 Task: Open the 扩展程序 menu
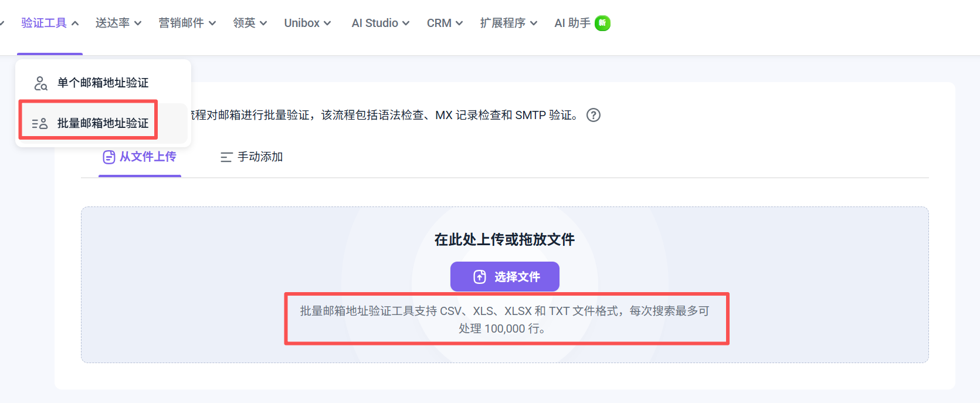[503, 23]
